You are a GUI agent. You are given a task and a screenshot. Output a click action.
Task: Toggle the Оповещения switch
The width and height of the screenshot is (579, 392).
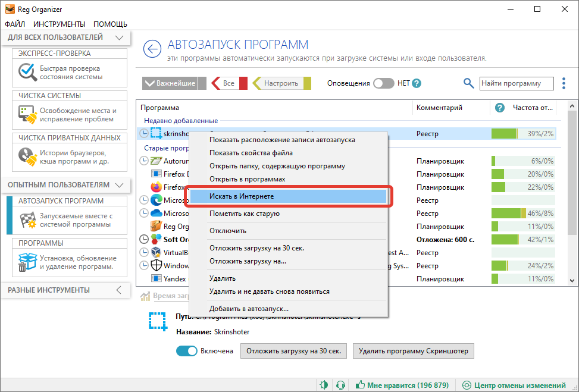click(383, 83)
